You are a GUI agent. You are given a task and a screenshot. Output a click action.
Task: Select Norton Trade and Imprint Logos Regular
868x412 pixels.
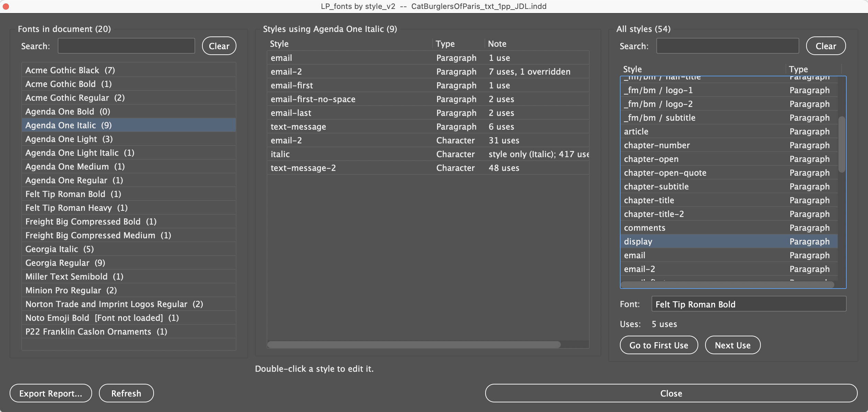(x=129, y=304)
